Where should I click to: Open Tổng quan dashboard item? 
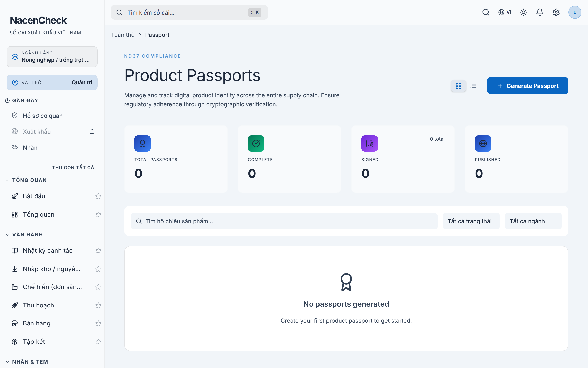click(x=38, y=214)
